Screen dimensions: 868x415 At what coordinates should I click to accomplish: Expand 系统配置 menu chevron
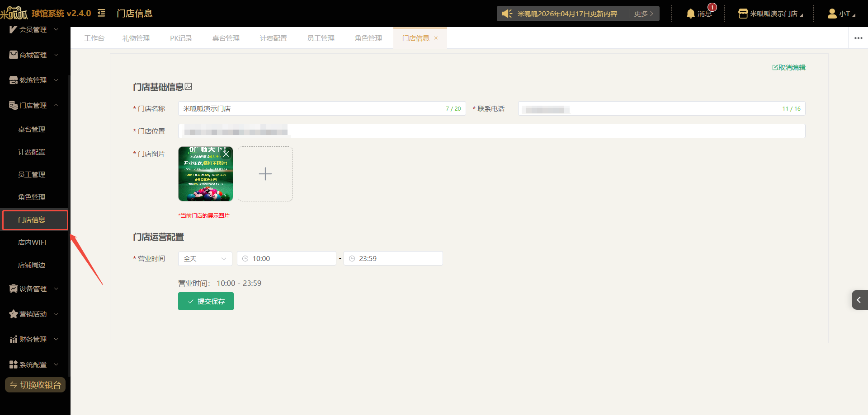click(x=56, y=364)
